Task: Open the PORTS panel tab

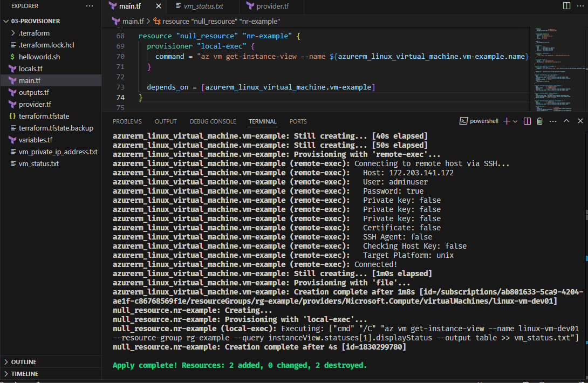Action: pyautogui.click(x=298, y=121)
